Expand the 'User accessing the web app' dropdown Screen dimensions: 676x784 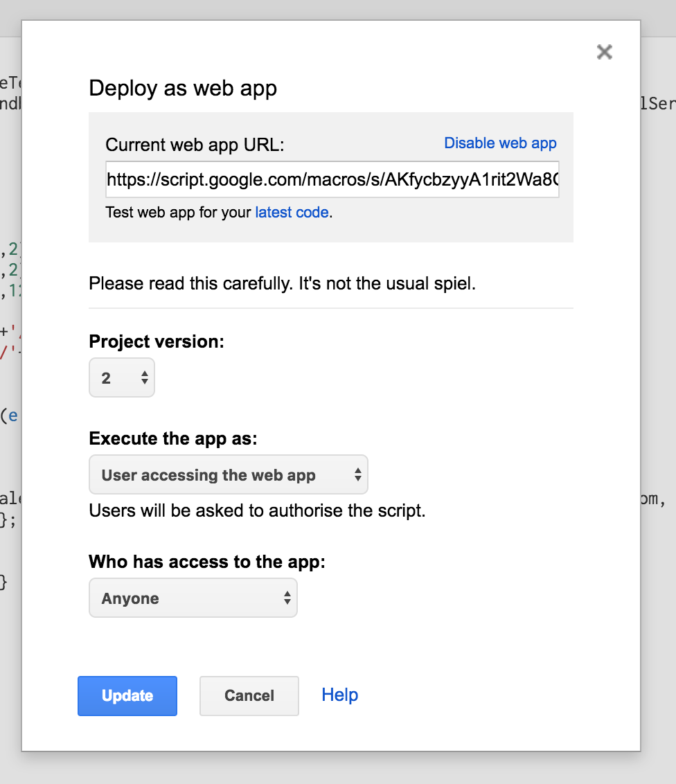pyautogui.click(x=228, y=475)
